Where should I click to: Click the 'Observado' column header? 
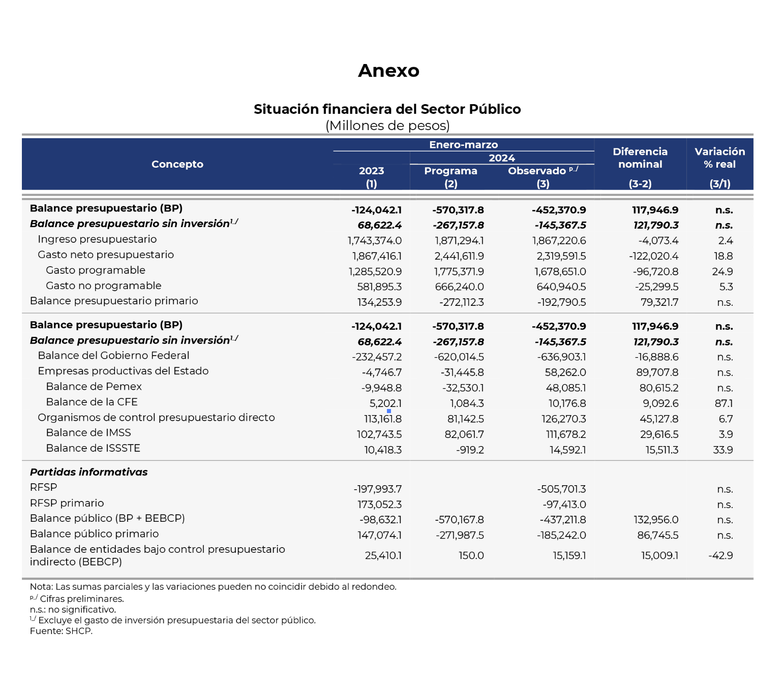point(543,171)
